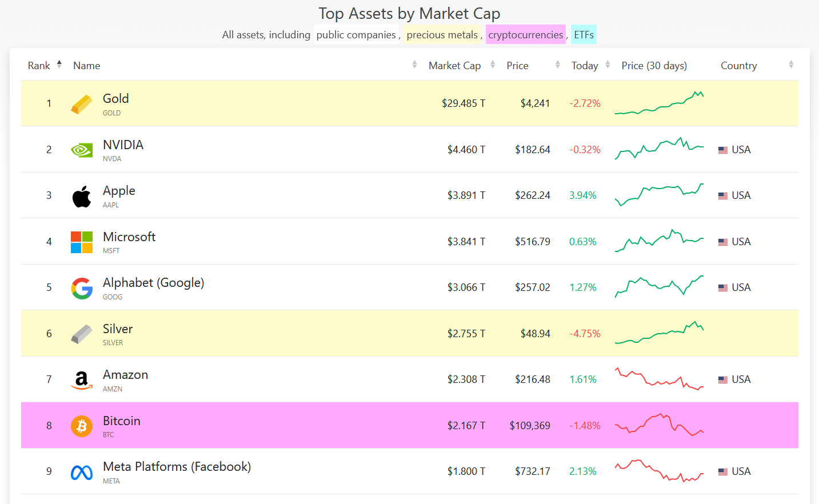The image size is (819, 504).
Task: Click the Apple logo icon
Action: point(82,196)
